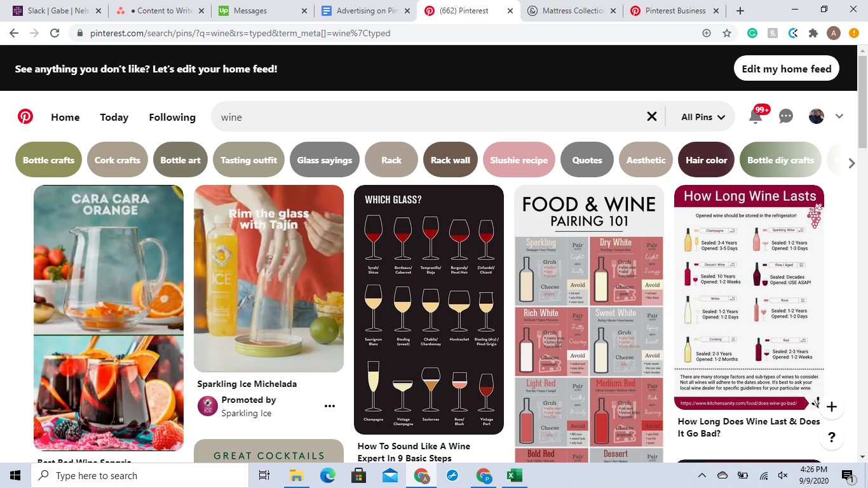Go to Home in Pinterest header
The width and height of the screenshot is (868, 488).
click(x=65, y=117)
